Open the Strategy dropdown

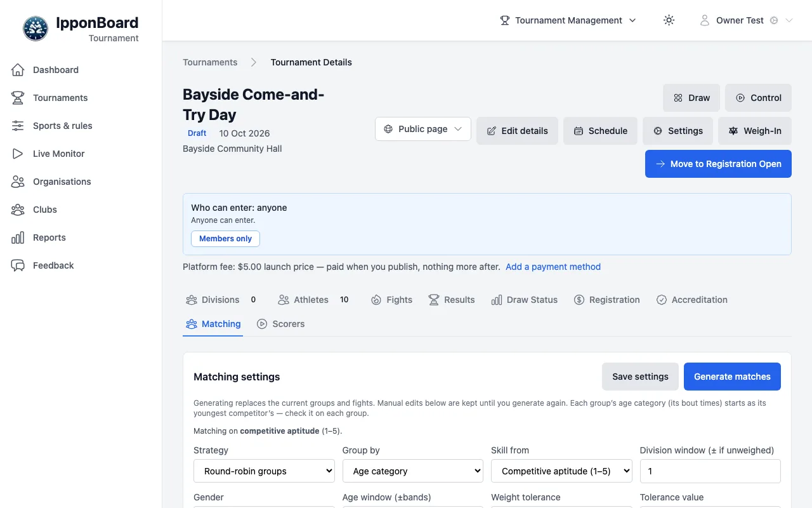(x=264, y=471)
